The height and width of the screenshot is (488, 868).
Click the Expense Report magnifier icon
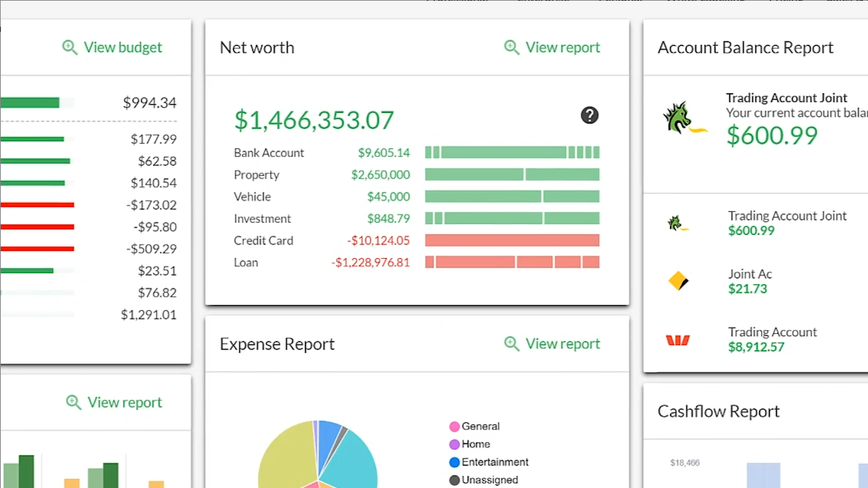(x=512, y=343)
